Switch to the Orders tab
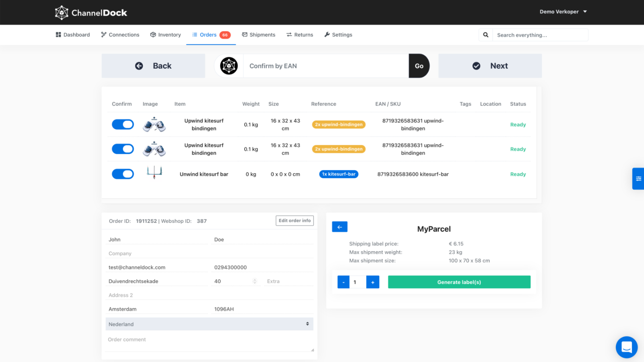Screen dimensions: 644x362 point(208,35)
